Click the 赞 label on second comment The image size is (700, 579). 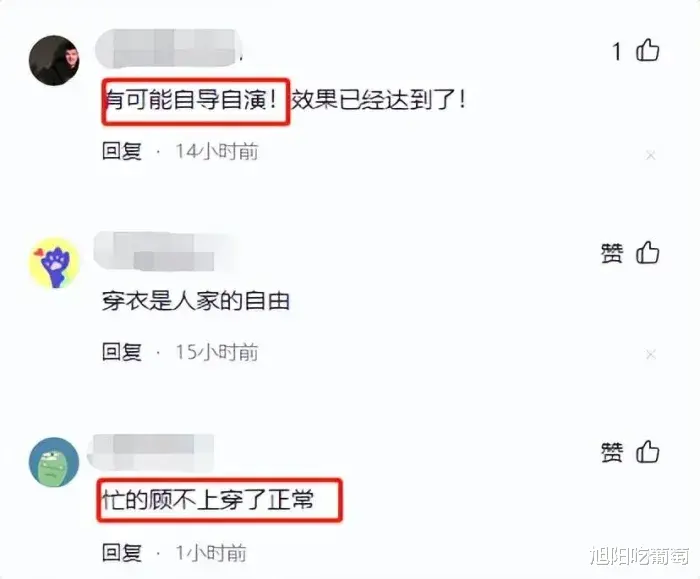612,253
